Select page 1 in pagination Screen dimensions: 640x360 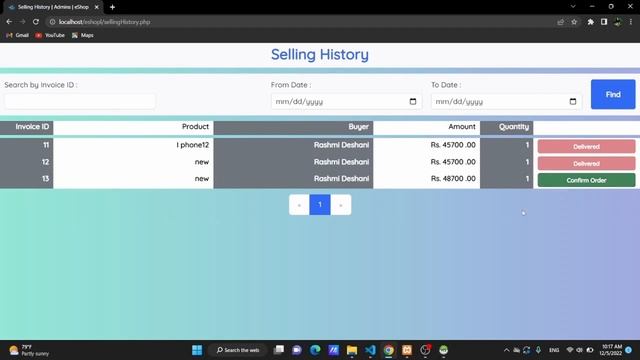pos(320,205)
